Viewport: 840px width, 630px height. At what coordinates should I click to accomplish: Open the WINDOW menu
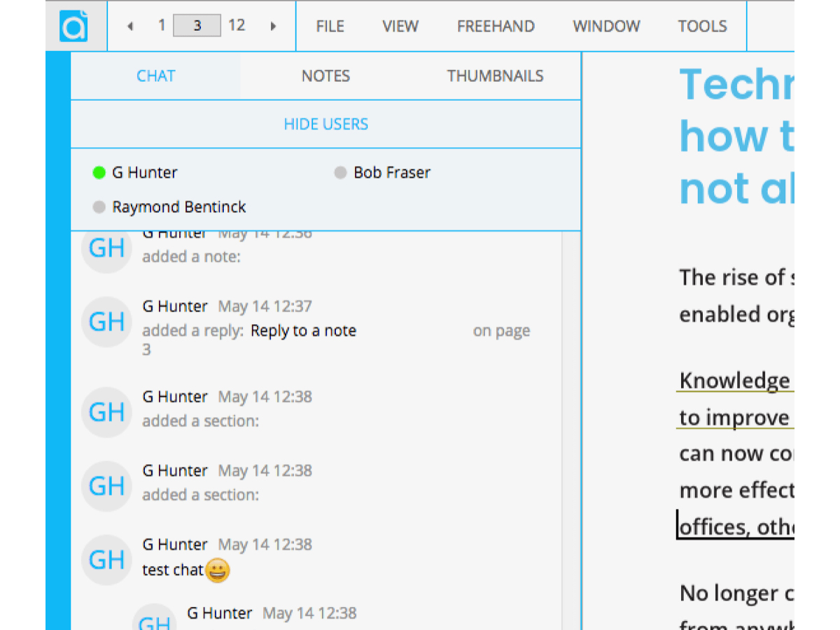606,27
